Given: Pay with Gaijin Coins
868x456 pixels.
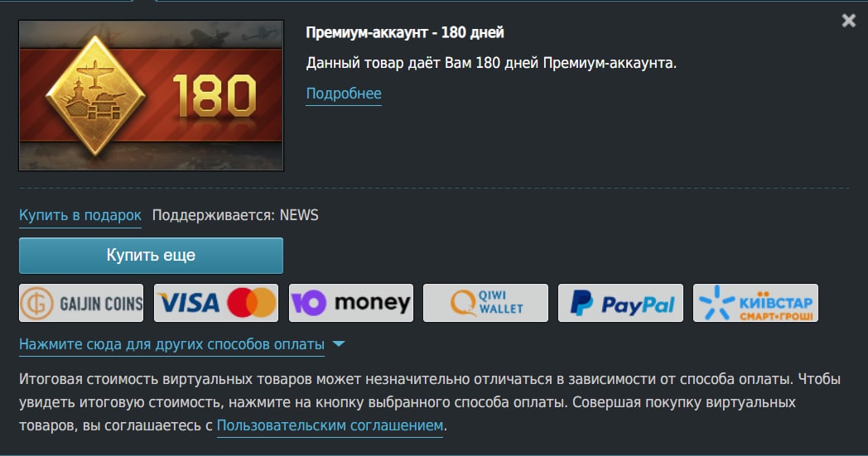Looking at the screenshot, I should (81, 303).
